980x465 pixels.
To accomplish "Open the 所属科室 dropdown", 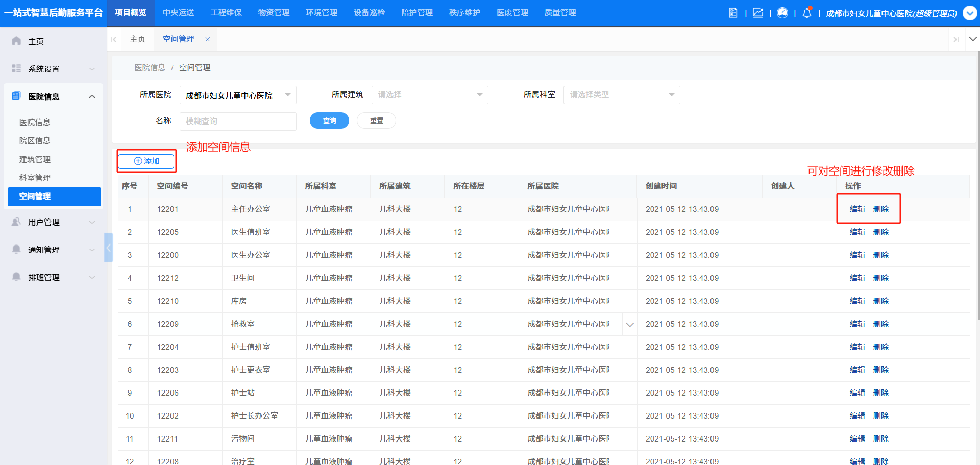I will click(622, 95).
